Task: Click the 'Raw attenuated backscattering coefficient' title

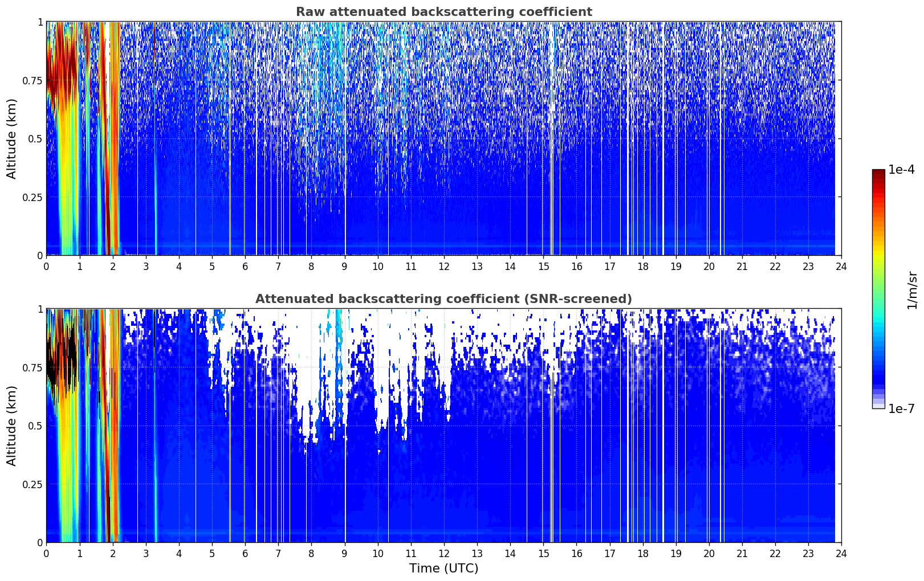Action: point(443,12)
